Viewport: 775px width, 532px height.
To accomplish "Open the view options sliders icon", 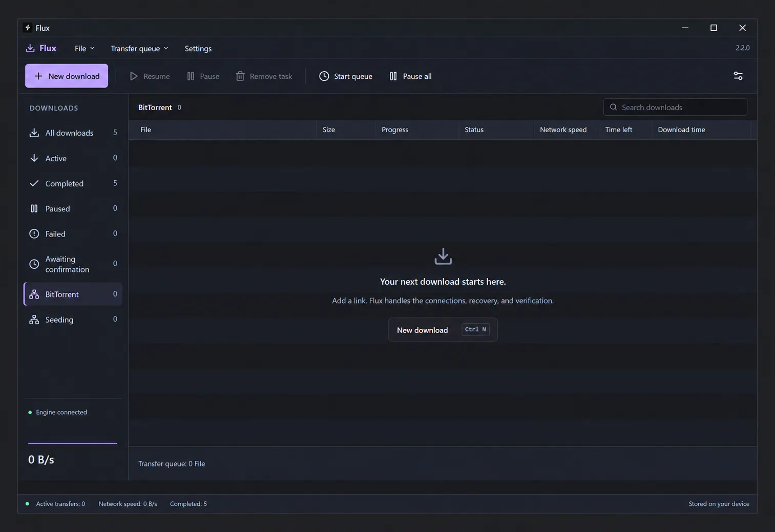I will (x=738, y=76).
